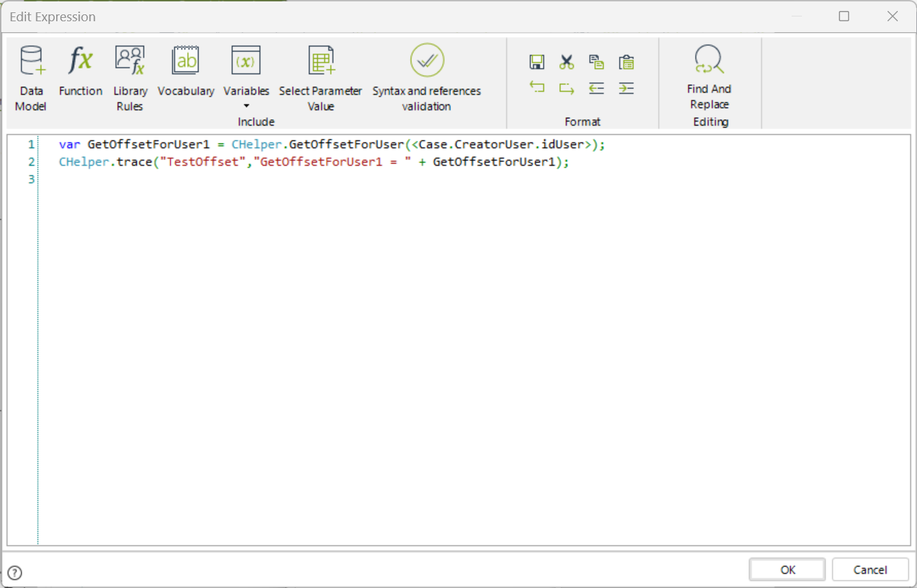Open Library Rules

point(130,77)
